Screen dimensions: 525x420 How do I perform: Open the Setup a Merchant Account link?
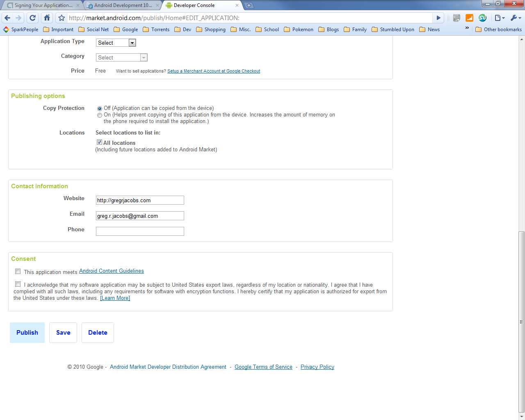coord(213,71)
